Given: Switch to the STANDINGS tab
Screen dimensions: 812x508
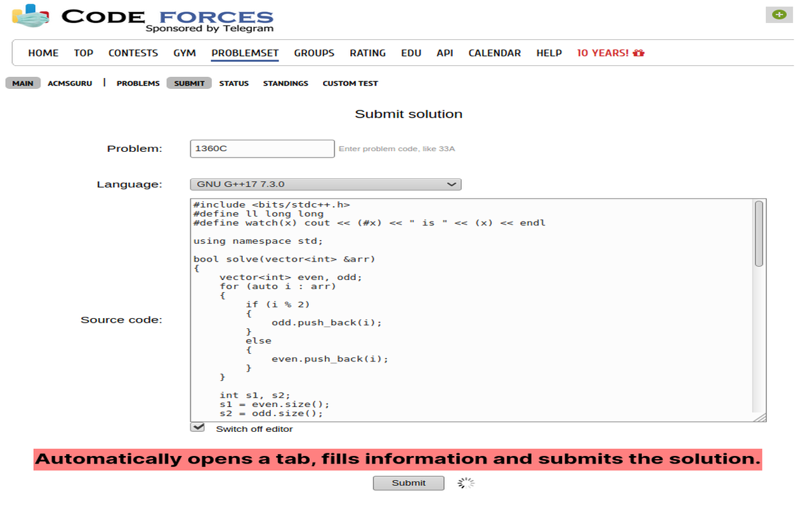Looking at the screenshot, I should [285, 83].
